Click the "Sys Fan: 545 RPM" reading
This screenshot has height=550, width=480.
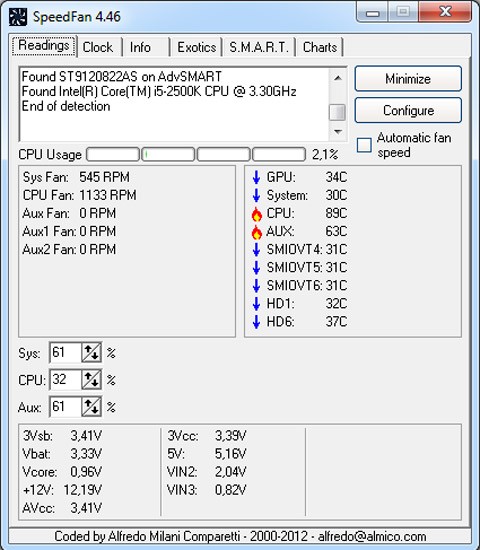[76, 177]
